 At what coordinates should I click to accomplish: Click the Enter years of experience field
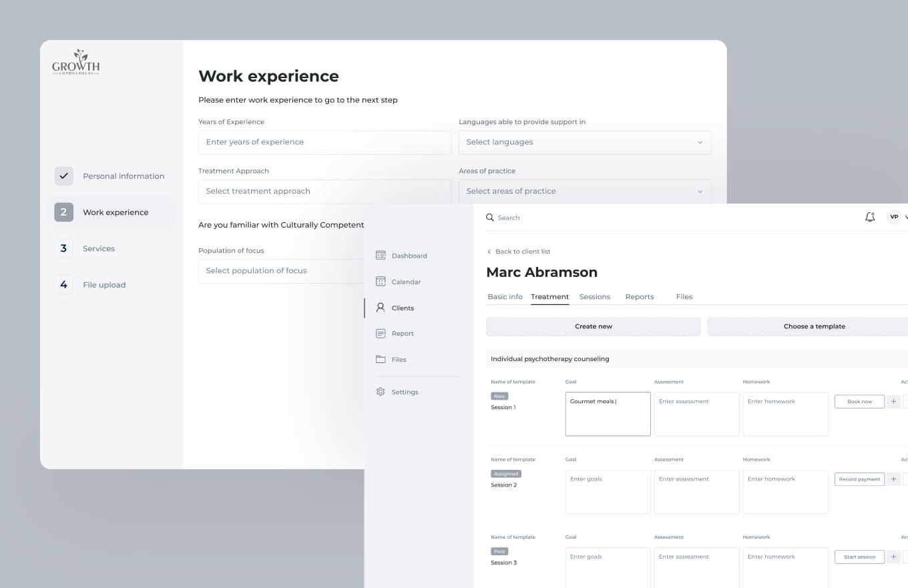coord(324,142)
